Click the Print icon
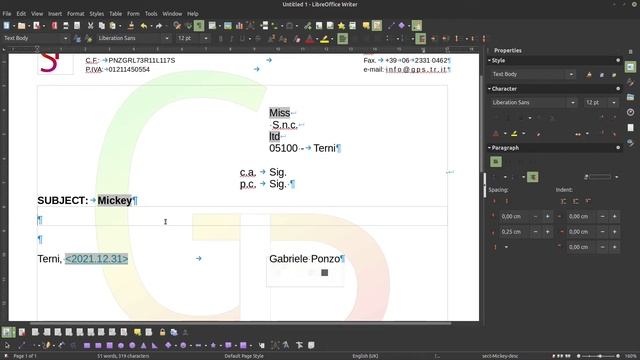The width and height of the screenshot is (640, 360). click(66, 26)
